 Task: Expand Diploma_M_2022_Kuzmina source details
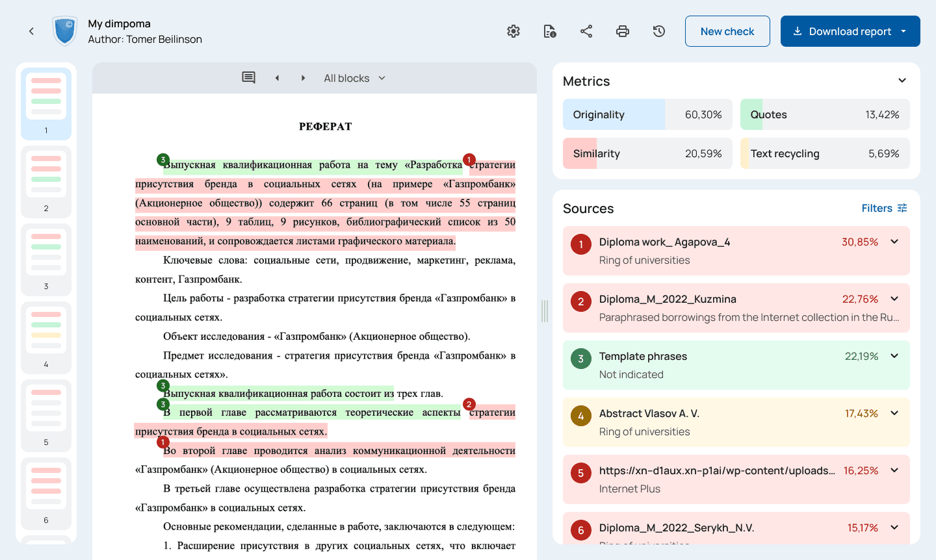click(894, 299)
